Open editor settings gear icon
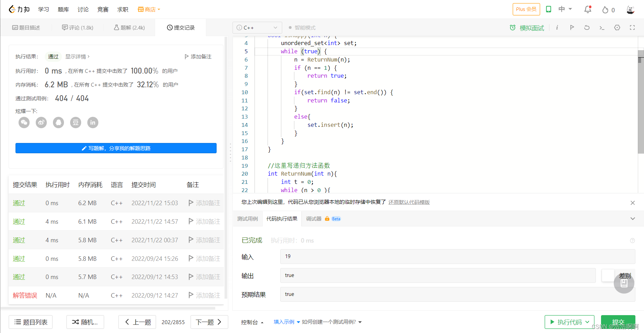Screen dimensions: 644x333 coord(617,27)
